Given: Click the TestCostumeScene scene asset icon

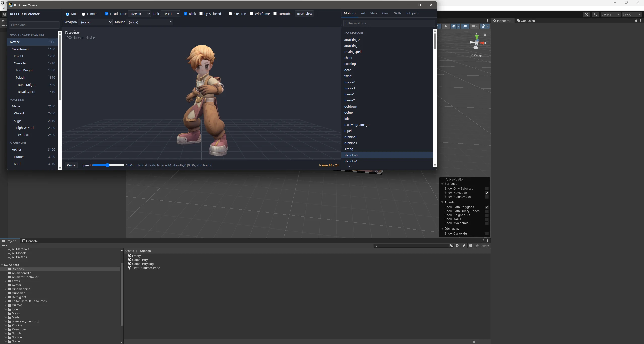Looking at the screenshot, I should point(130,268).
